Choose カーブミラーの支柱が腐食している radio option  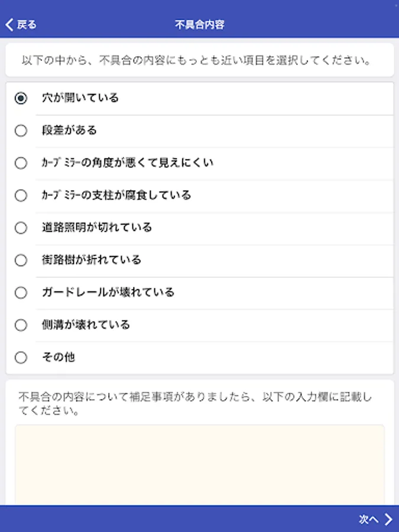pos(21,196)
